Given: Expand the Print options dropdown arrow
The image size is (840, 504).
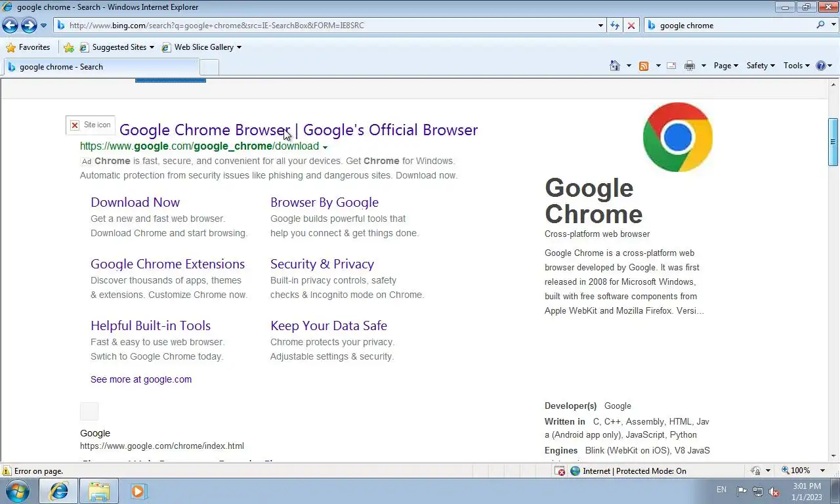Looking at the screenshot, I should click(703, 66).
